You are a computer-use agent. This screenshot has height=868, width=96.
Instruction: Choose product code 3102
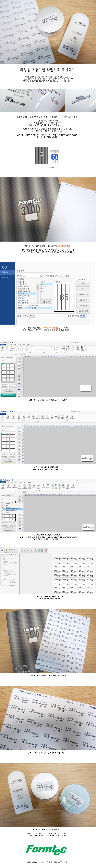coord(46,288)
